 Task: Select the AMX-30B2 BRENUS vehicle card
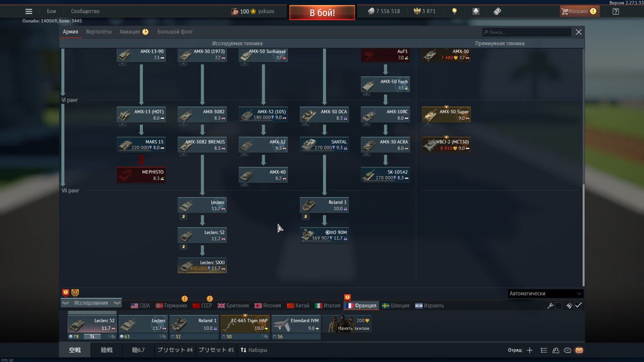tap(202, 145)
